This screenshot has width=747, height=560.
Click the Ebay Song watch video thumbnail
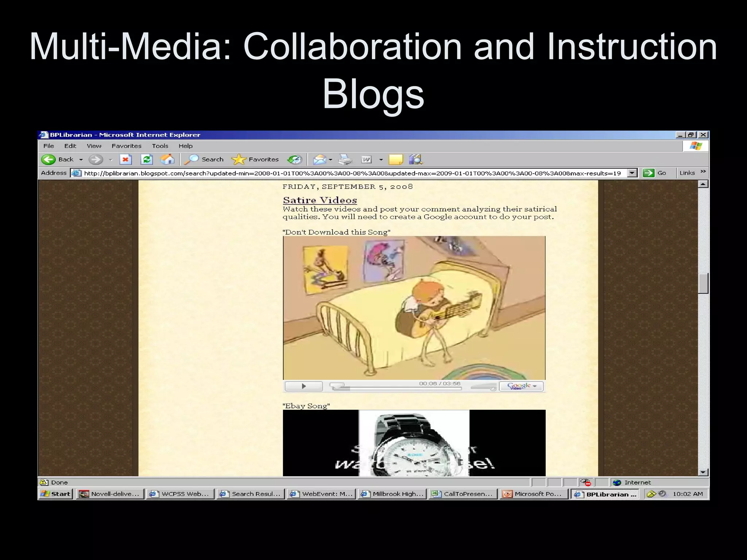pyautogui.click(x=414, y=443)
